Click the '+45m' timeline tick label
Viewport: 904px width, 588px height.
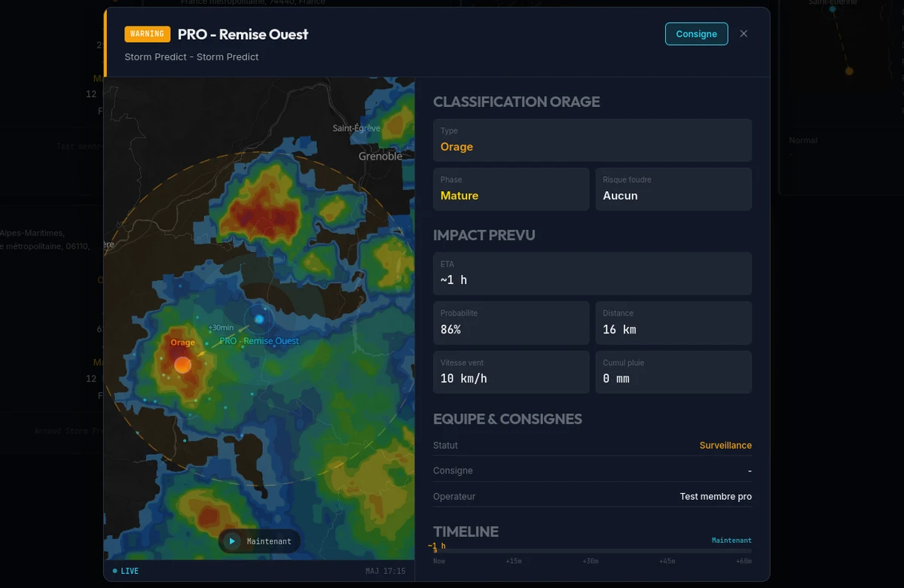tap(667, 562)
